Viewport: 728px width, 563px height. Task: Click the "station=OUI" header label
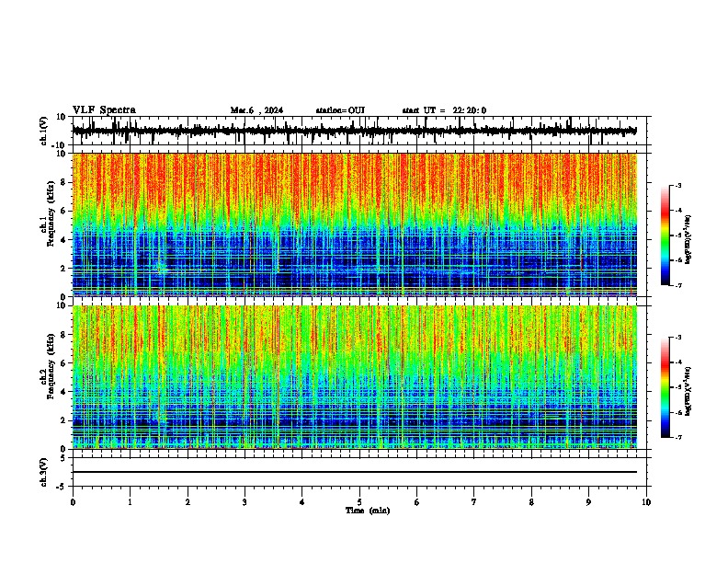tap(340, 110)
